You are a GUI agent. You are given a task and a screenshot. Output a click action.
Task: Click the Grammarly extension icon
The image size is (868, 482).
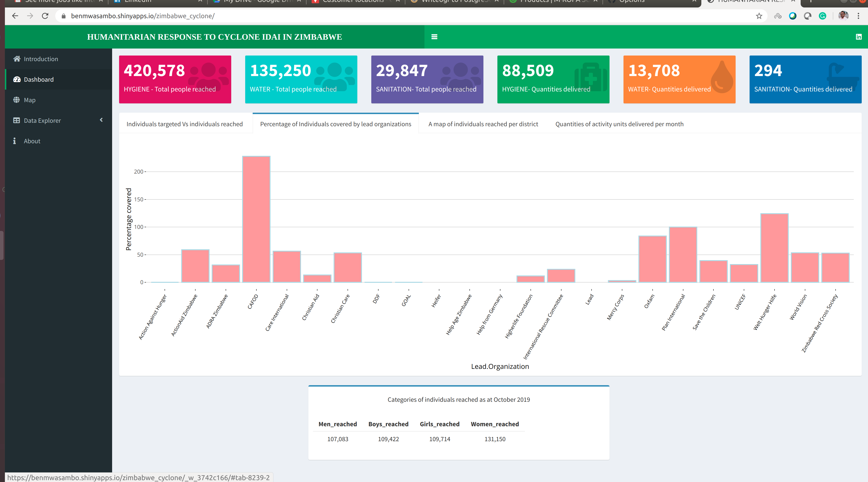click(x=823, y=16)
